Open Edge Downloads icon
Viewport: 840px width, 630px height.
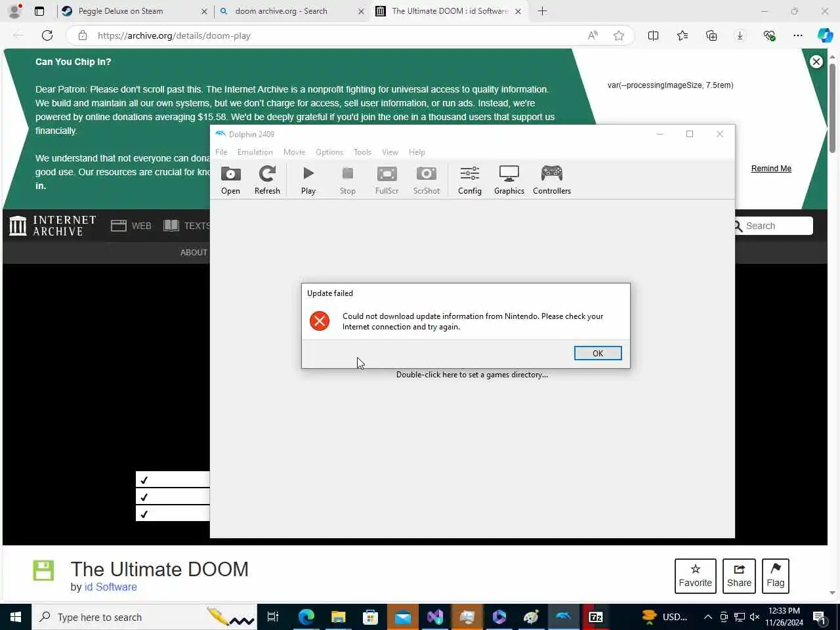(740, 35)
